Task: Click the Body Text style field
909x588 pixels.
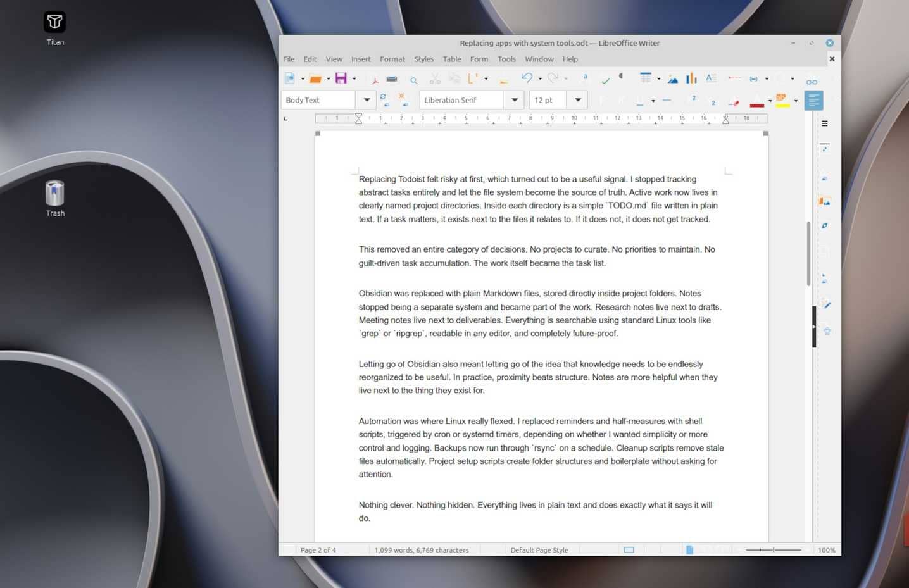Action: (x=318, y=100)
